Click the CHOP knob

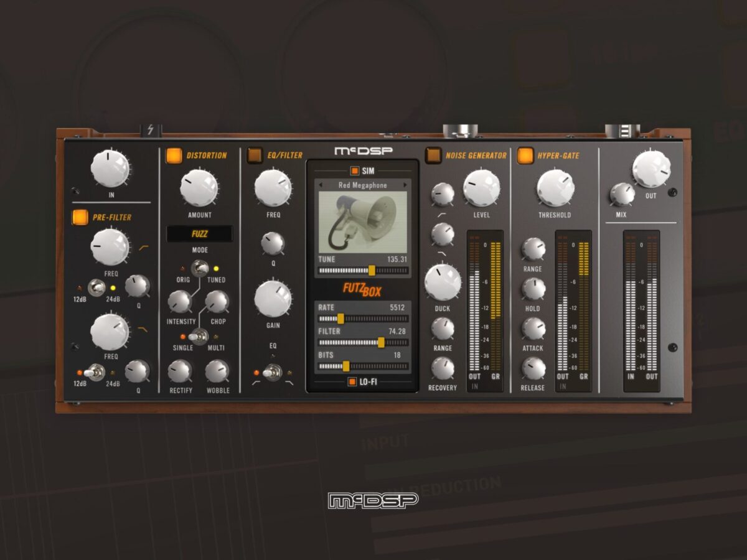point(217,301)
